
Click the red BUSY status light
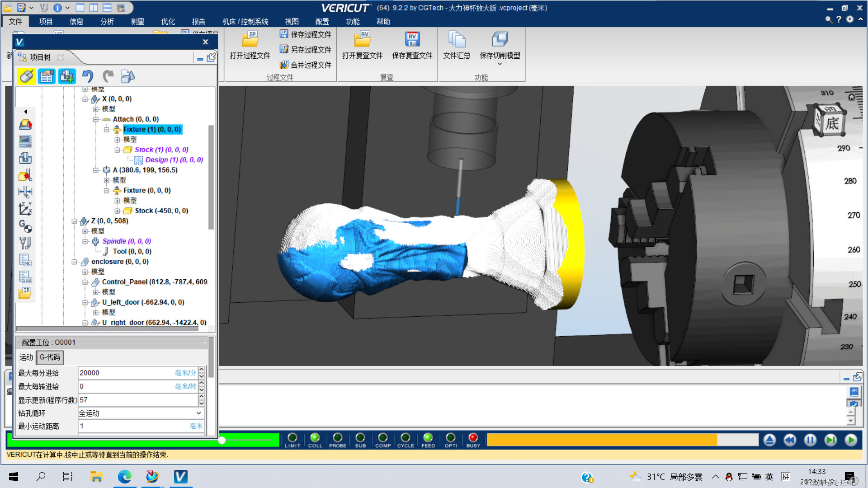pyautogui.click(x=473, y=437)
